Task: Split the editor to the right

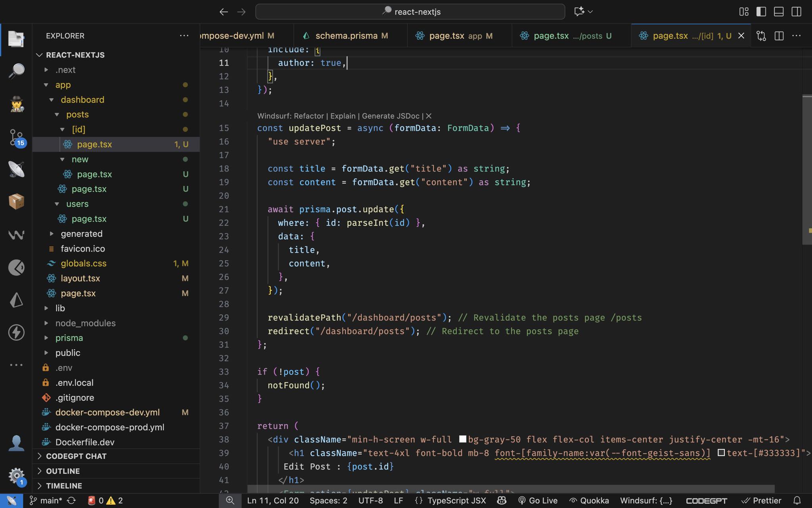Action: (779, 36)
